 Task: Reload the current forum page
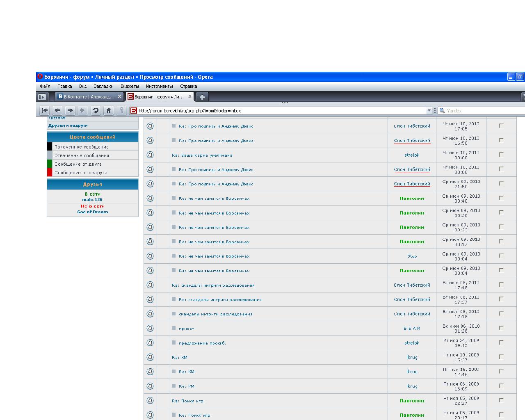point(96,110)
